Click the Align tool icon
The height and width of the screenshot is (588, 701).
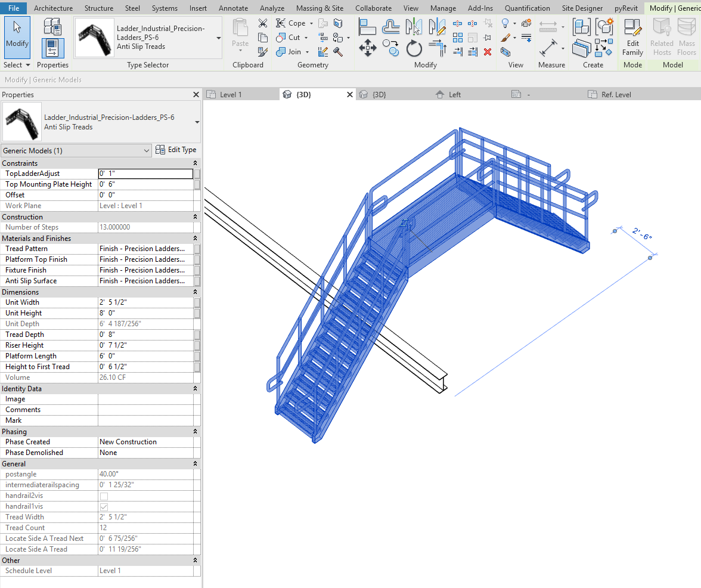click(367, 26)
